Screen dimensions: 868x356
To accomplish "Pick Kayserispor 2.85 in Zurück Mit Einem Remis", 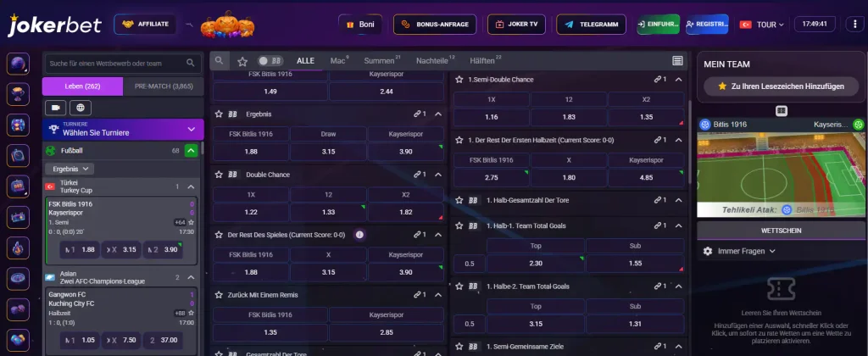I will click(387, 332).
